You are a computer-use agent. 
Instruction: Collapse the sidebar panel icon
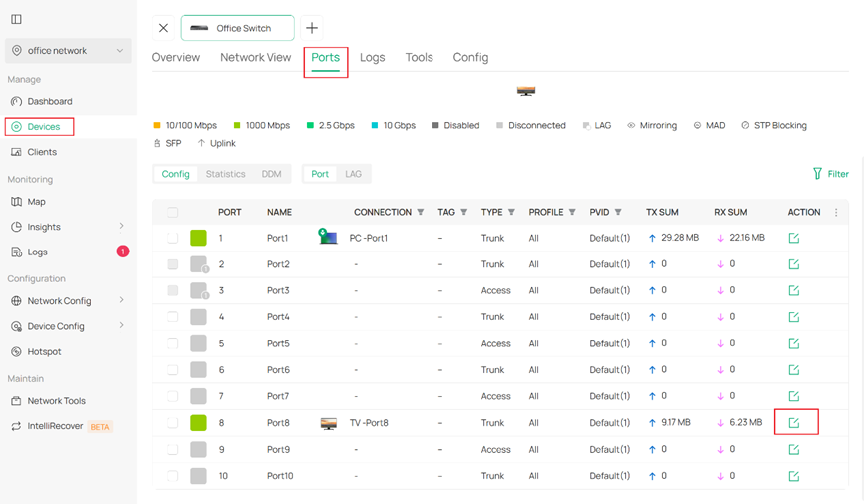pos(16,19)
